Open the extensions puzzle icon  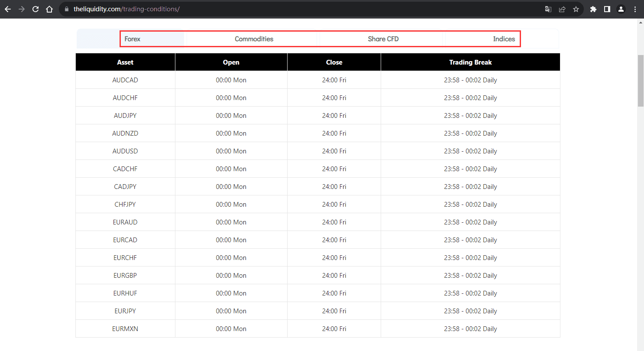click(x=593, y=9)
